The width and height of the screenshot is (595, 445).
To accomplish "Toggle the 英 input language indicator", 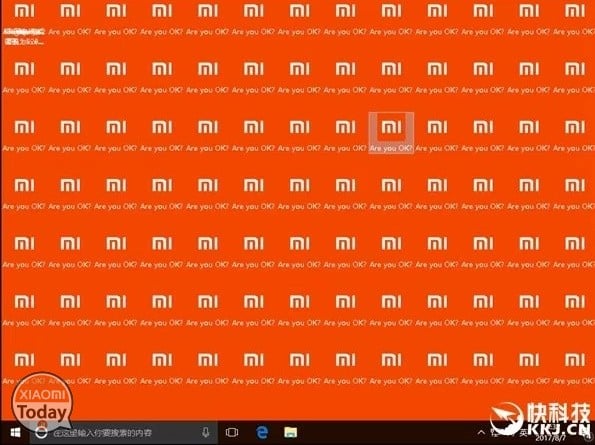I will point(524,432).
